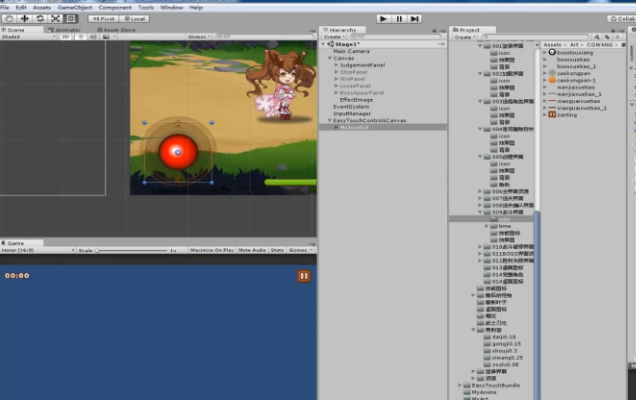Open the Scene view Gizmos dropdown
This screenshot has width=636, height=400.
(199, 37)
